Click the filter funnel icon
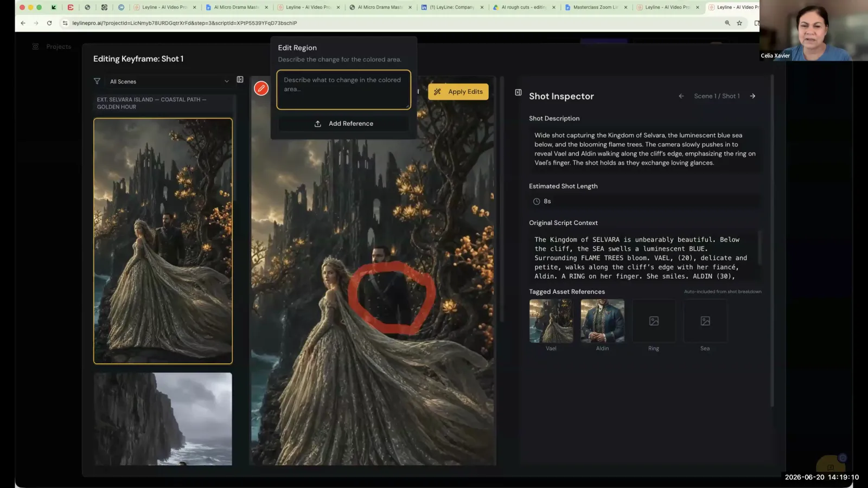This screenshot has width=868, height=488. 97,81
